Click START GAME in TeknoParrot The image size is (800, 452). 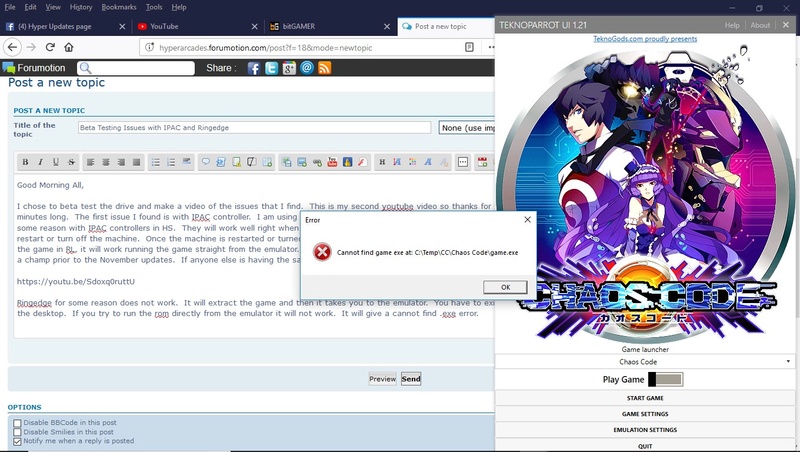tap(645, 398)
